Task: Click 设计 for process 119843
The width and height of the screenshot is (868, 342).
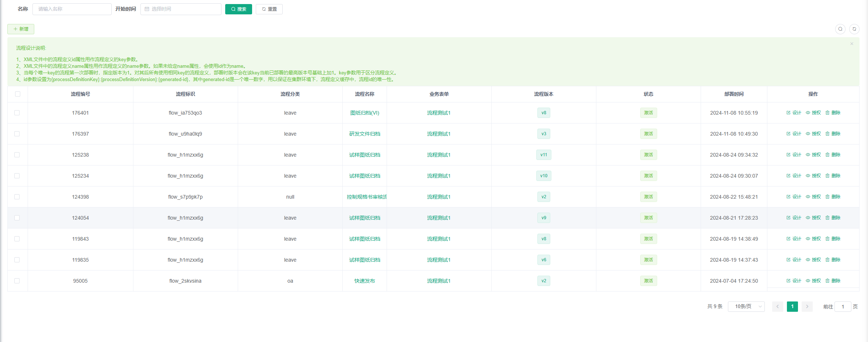Action: (794, 239)
